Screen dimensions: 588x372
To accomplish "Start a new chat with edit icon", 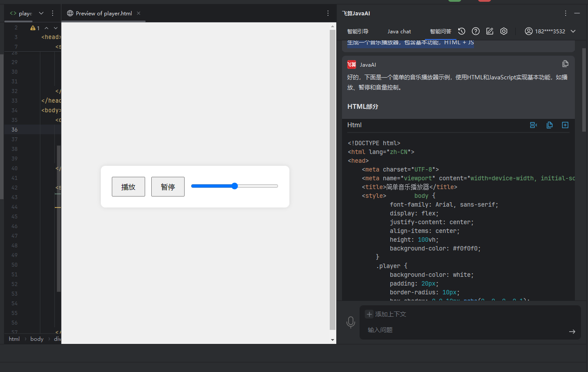I will tap(490, 31).
